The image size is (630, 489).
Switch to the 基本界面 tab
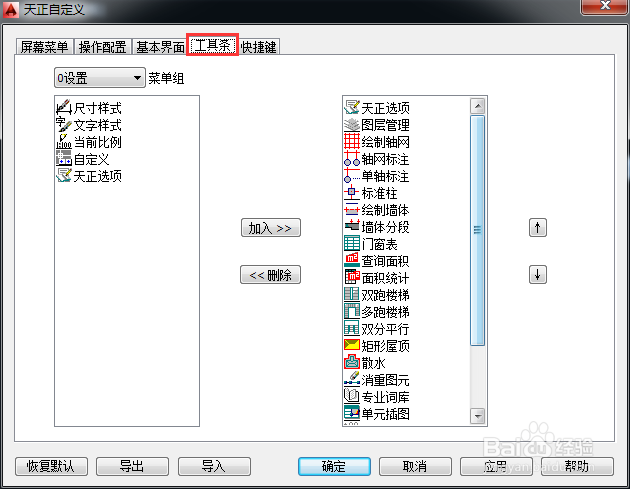[x=160, y=47]
